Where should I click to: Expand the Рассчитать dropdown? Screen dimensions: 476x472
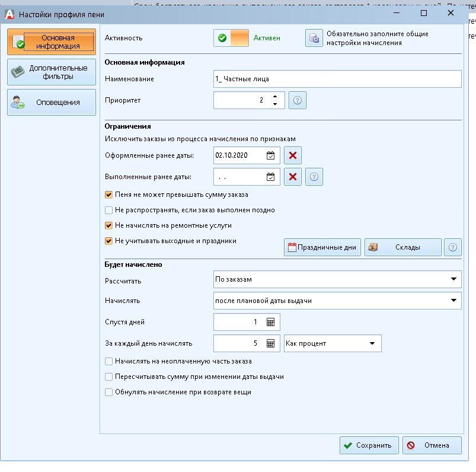click(x=453, y=279)
